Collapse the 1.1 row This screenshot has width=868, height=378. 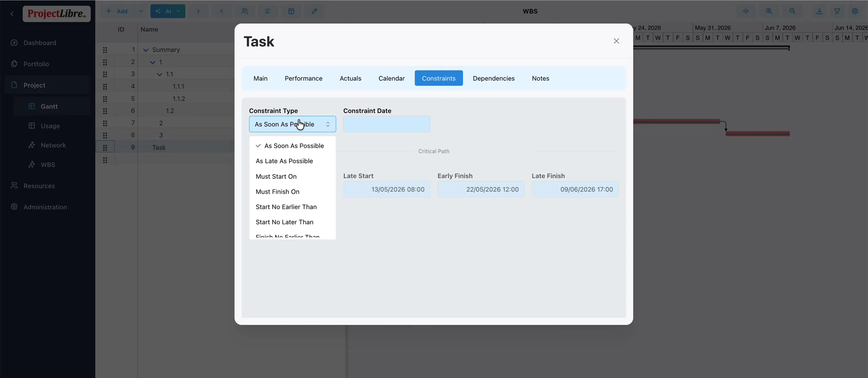click(x=159, y=74)
